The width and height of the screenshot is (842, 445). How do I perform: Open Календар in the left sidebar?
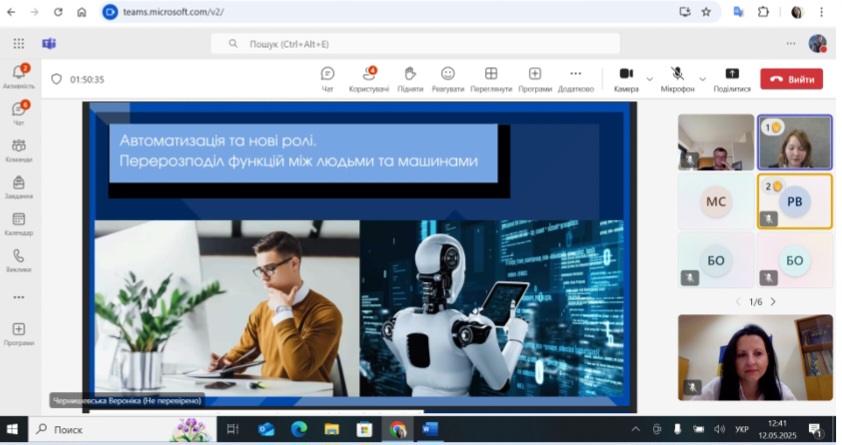click(x=18, y=223)
